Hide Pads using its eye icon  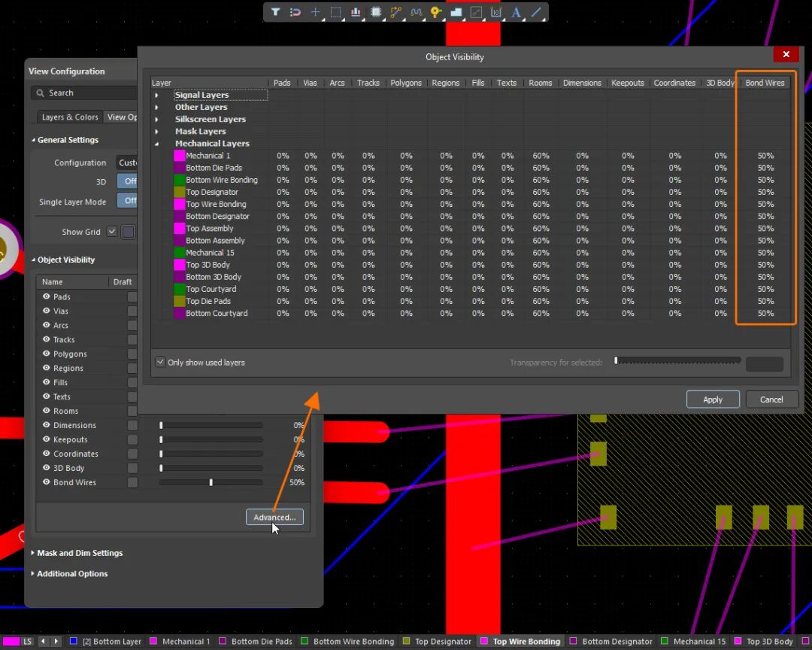[x=46, y=296]
